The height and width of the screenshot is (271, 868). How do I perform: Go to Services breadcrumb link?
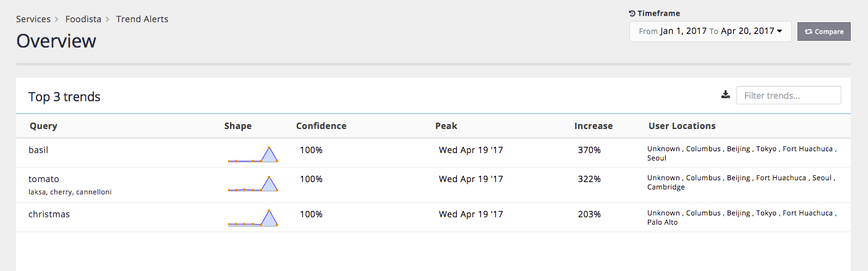33,19
